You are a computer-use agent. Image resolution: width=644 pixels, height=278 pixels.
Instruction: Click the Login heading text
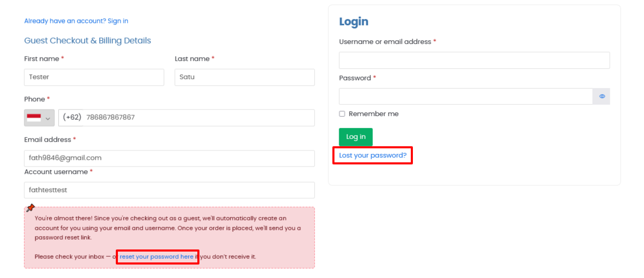coord(354,22)
